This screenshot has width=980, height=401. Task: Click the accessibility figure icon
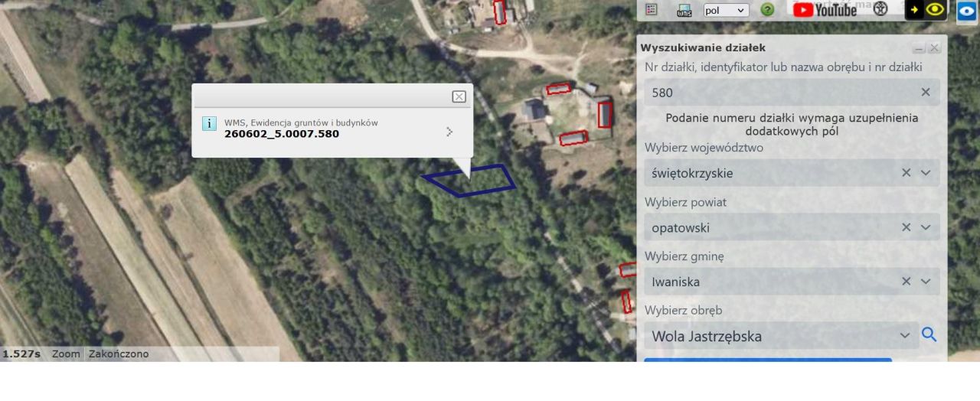(880, 9)
